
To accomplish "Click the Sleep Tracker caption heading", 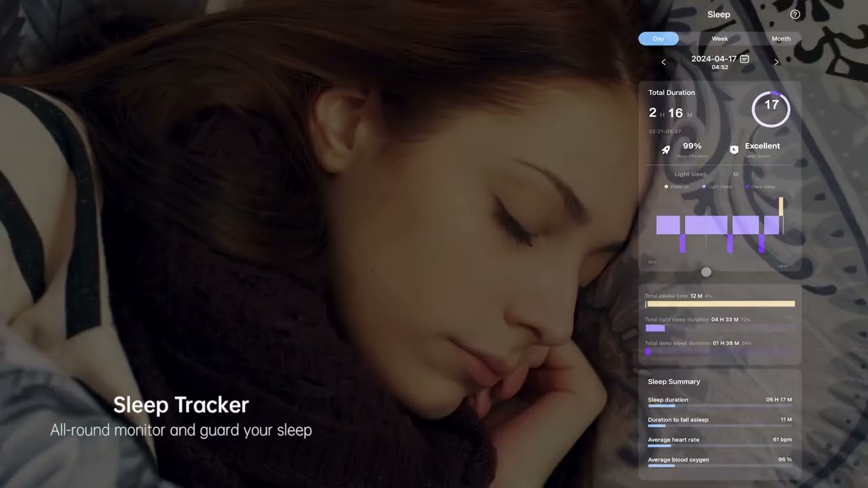I will pos(181,405).
